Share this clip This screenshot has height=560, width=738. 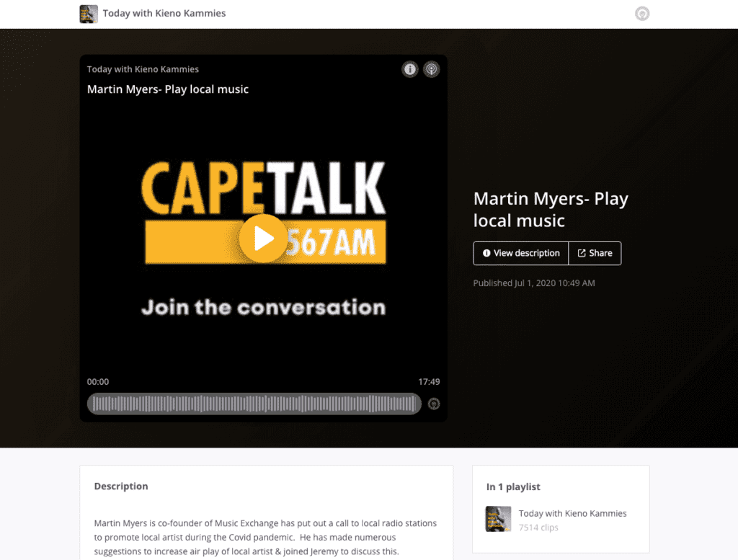tap(595, 253)
